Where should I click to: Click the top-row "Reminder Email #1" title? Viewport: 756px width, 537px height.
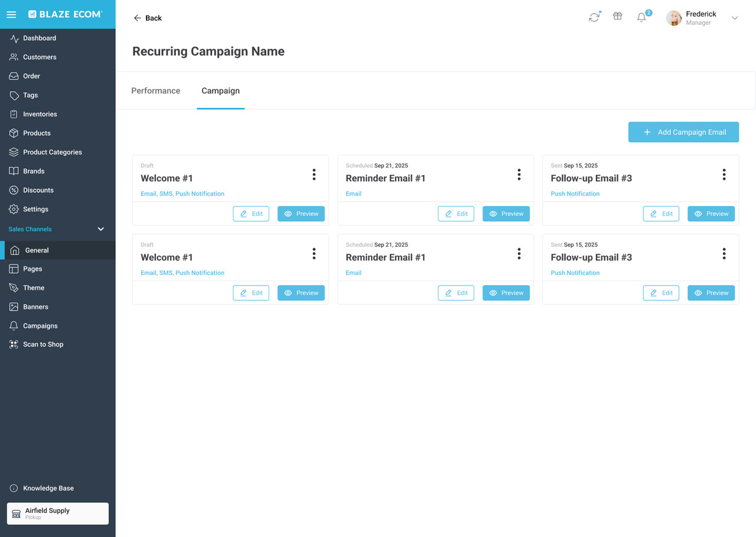tap(386, 178)
